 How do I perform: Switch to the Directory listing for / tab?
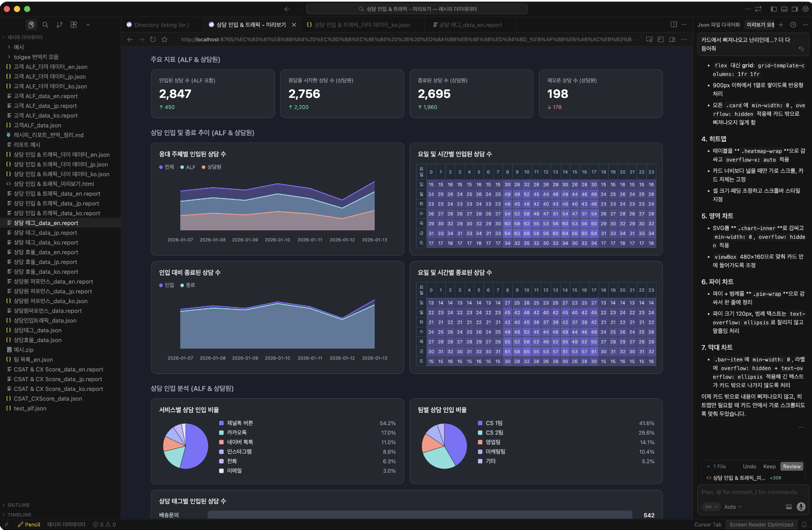pyautogui.click(x=161, y=25)
